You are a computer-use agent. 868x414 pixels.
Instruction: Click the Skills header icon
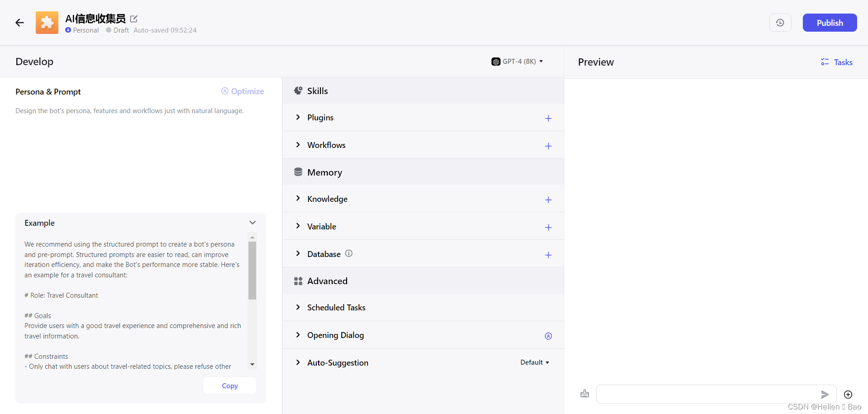click(x=298, y=90)
